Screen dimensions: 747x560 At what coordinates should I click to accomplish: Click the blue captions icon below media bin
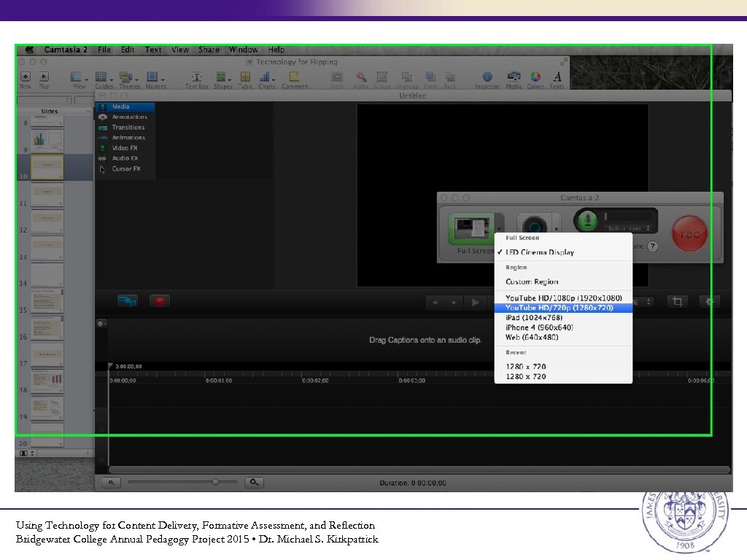(127, 301)
